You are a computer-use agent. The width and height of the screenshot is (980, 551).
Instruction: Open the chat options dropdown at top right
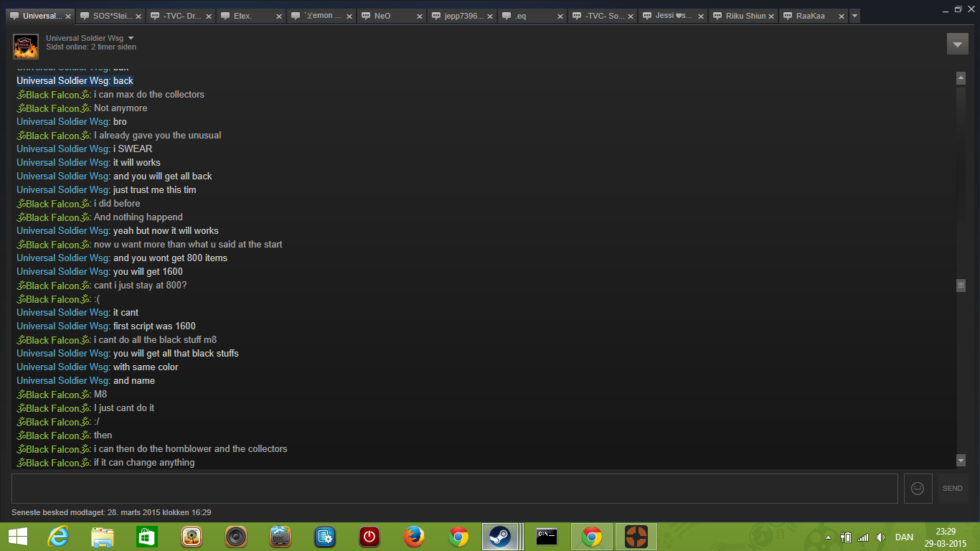(x=957, y=44)
